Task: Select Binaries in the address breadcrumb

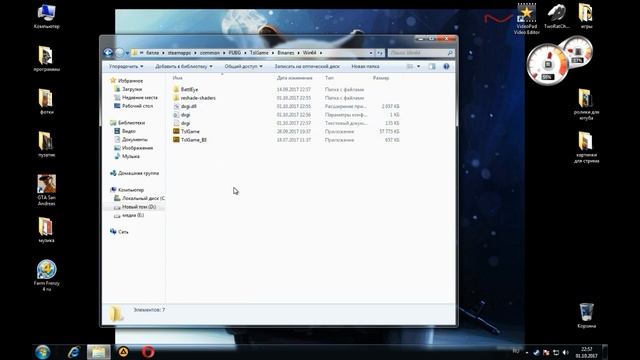Action: (286, 53)
